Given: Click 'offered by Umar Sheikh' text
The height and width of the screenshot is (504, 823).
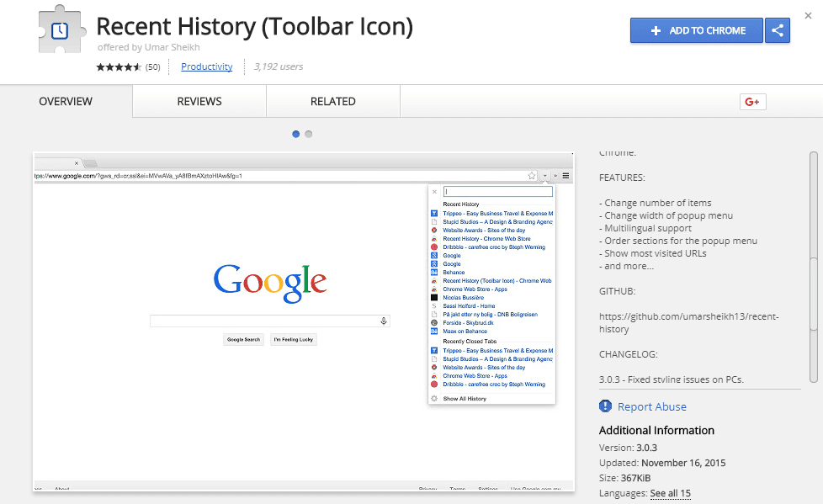Looking at the screenshot, I should tap(149, 47).
